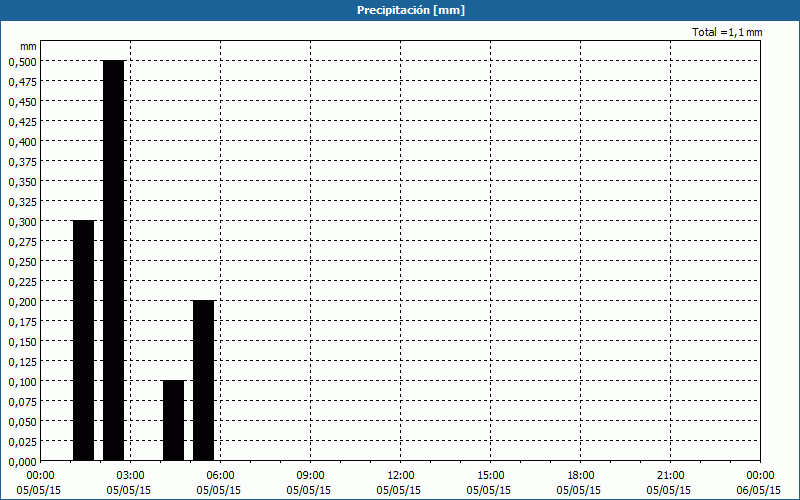Click the y-axis value 0,475

point(23,82)
